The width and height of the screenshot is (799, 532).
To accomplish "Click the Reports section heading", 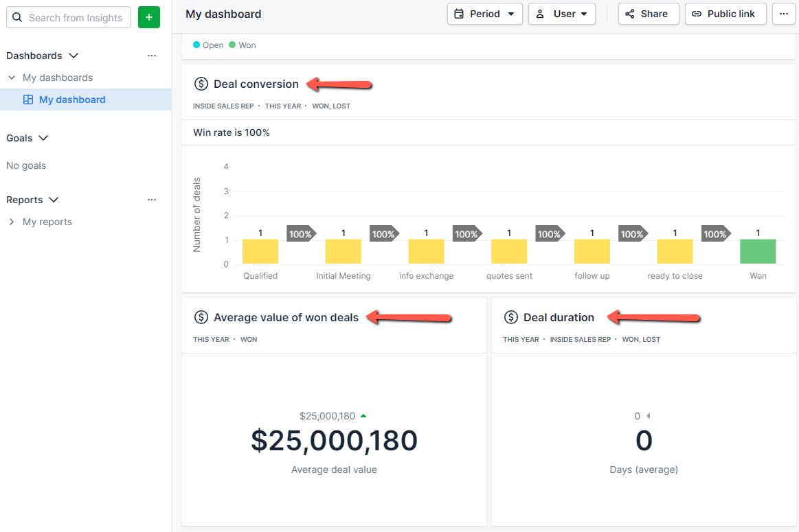I will click(x=25, y=200).
